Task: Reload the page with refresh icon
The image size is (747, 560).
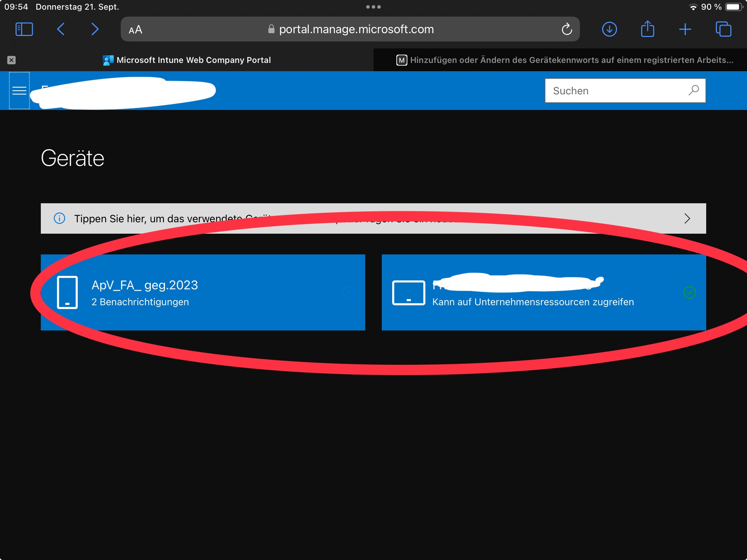Action: pyautogui.click(x=567, y=29)
